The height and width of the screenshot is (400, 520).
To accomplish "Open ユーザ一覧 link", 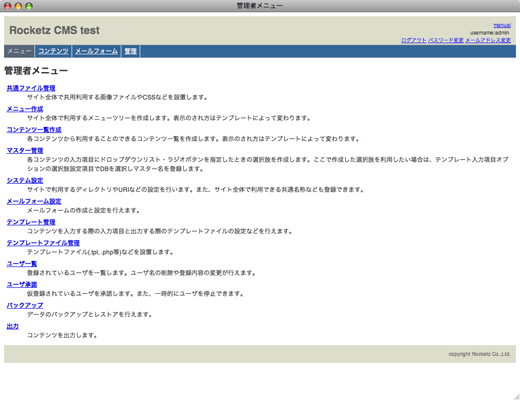I will tap(22, 264).
